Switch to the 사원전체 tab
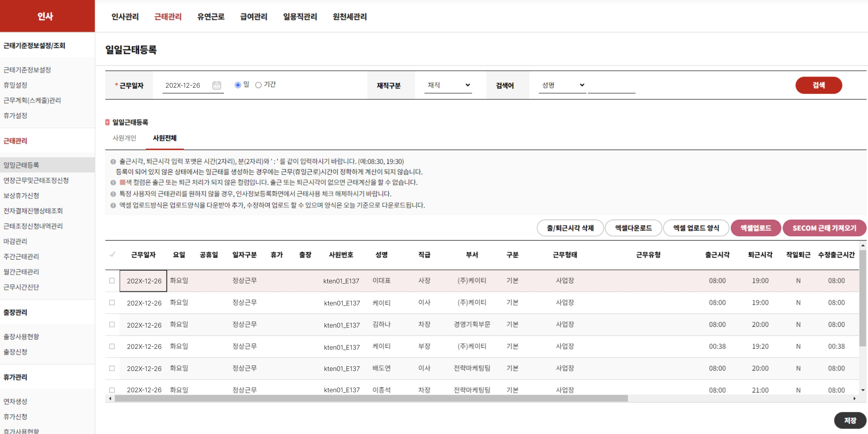The image size is (868, 434). [164, 138]
